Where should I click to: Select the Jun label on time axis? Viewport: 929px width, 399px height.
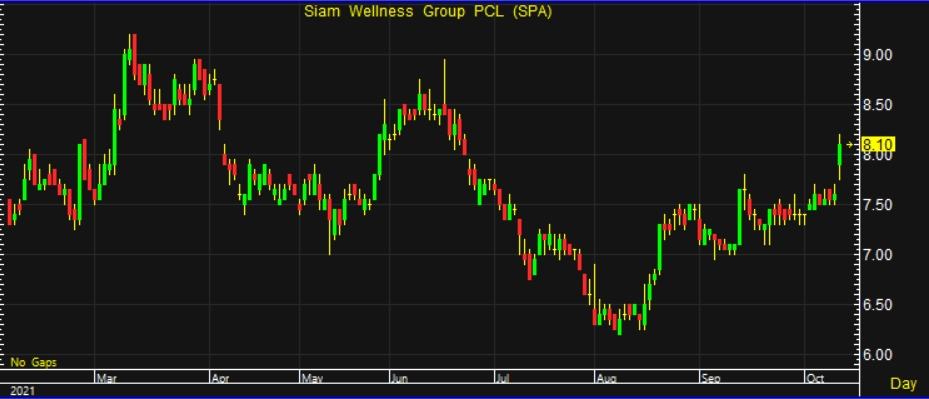tap(399, 377)
